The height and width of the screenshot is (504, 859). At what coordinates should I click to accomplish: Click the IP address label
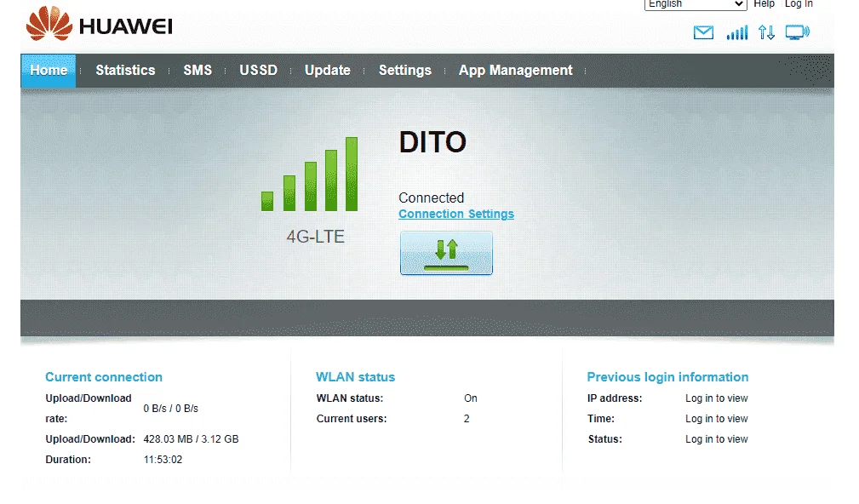(615, 398)
